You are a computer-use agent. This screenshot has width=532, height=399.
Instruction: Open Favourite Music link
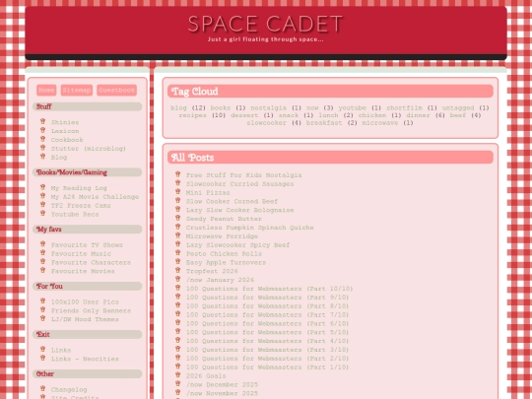pos(81,254)
